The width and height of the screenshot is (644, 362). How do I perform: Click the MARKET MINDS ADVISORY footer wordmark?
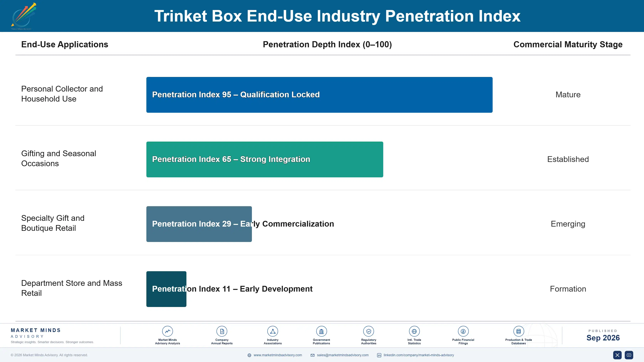click(36, 333)
